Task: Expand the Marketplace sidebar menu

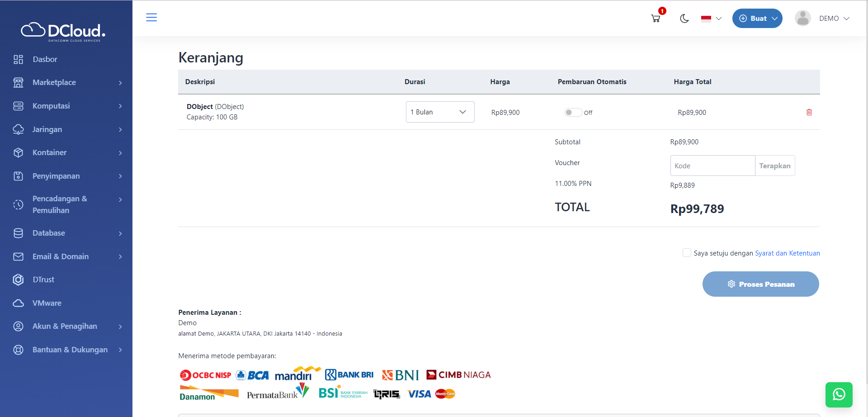Action: (x=68, y=82)
